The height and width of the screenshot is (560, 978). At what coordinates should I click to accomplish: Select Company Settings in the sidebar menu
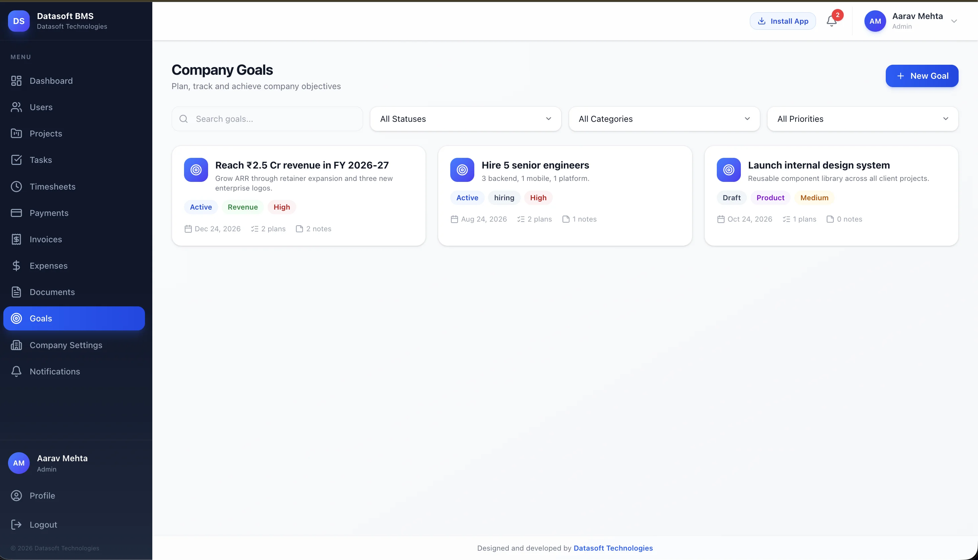[x=65, y=345]
